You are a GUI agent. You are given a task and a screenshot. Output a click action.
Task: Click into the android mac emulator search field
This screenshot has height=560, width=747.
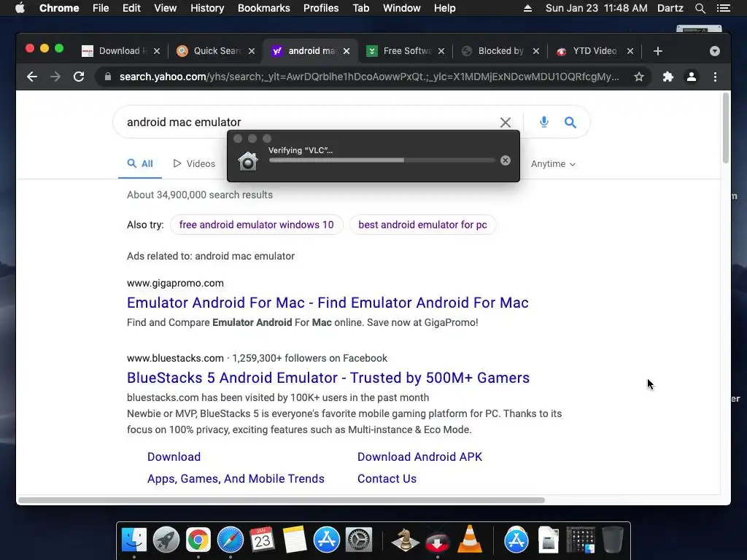305,122
